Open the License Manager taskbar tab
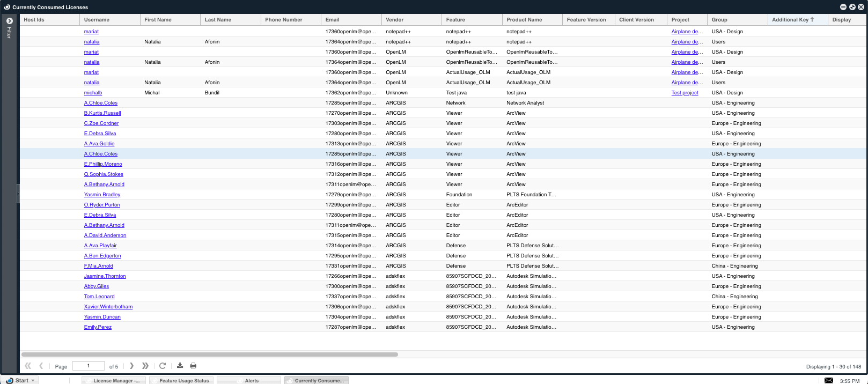This screenshot has width=868, height=384. coord(114,380)
